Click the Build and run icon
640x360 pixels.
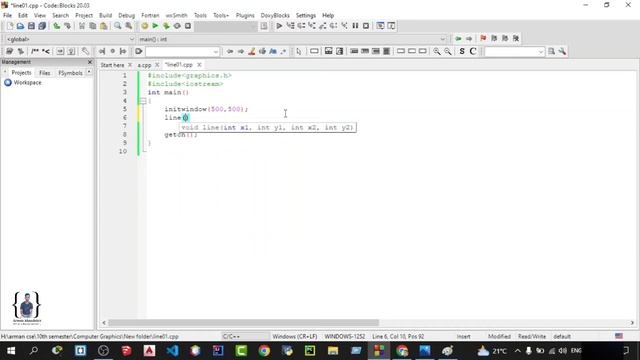point(166,26)
